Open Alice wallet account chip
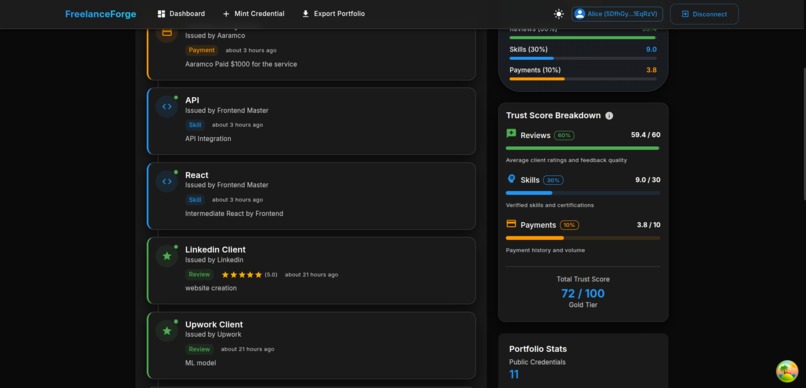806x388 pixels. [617, 14]
